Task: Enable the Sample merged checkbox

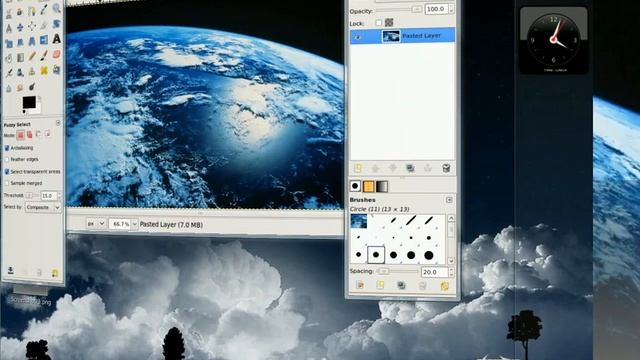Action: tap(7, 183)
